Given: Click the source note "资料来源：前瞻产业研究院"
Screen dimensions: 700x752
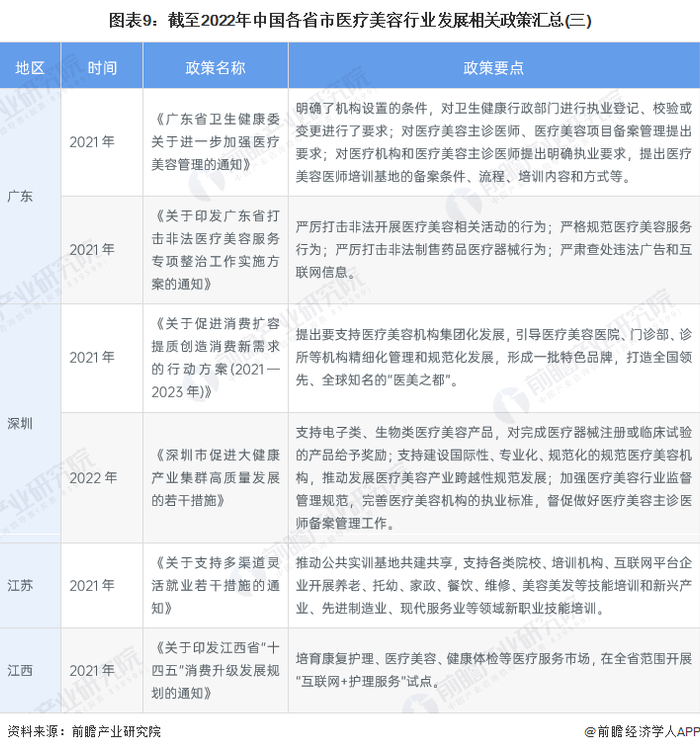Looking at the screenshot, I should pos(84,731).
